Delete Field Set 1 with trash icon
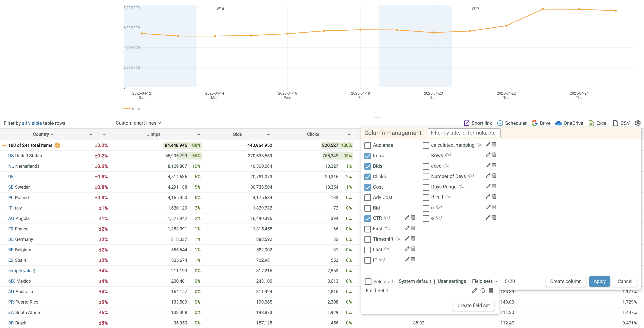Image resolution: width=644 pixels, height=328 pixels. click(491, 290)
